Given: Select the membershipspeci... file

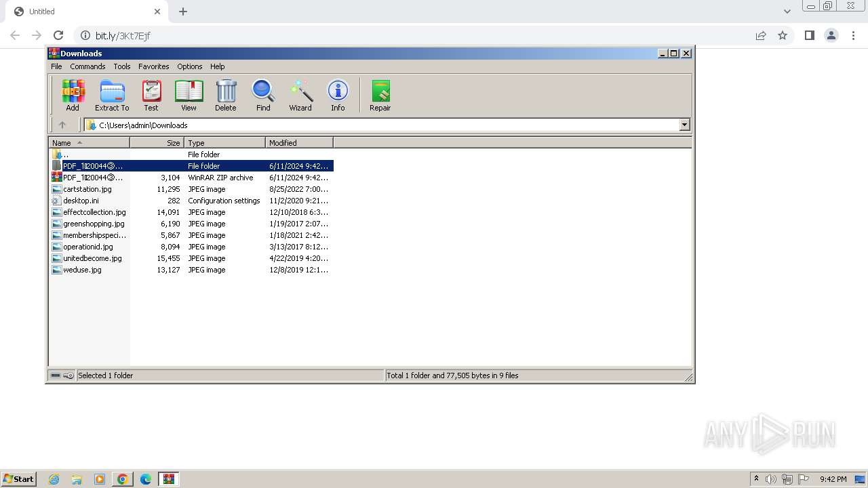Looking at the screenshot, I should point(191,235).
